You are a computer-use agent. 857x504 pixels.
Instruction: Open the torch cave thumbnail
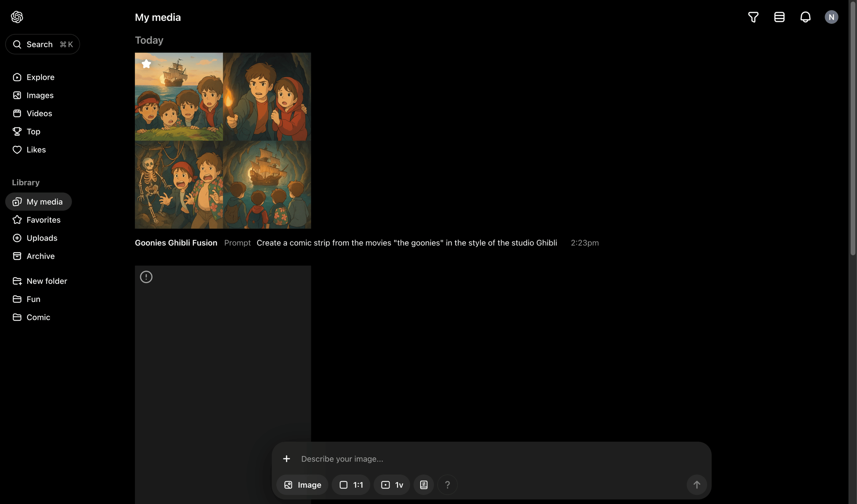click(267, 97)
